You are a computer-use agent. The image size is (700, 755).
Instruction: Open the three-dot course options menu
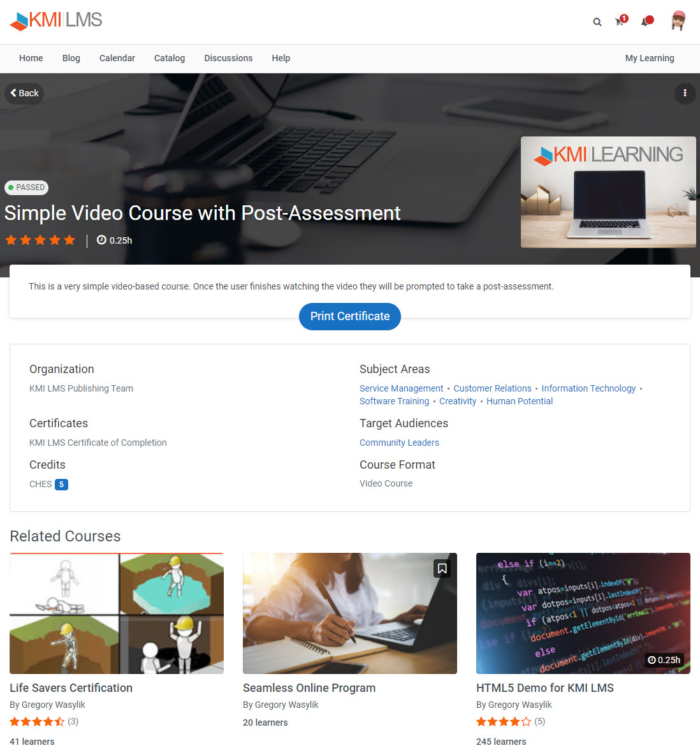tap(685, 93)
